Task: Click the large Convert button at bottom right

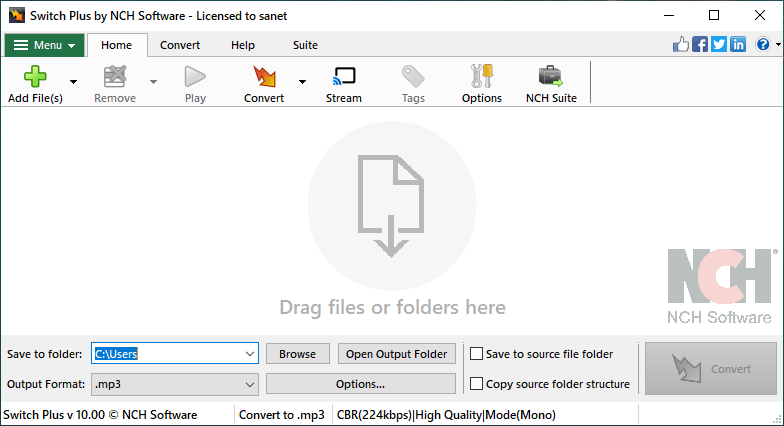Action: (x=710, y=369)
